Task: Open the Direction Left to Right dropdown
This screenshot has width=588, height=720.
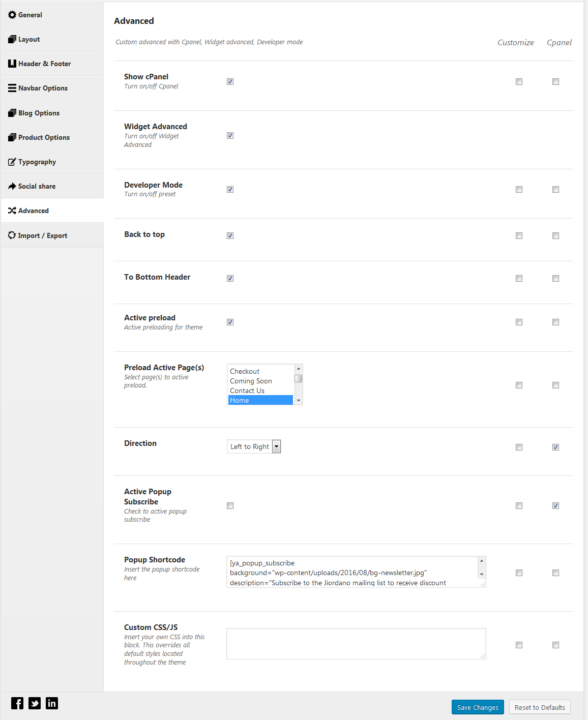Action: pos(254,446)
